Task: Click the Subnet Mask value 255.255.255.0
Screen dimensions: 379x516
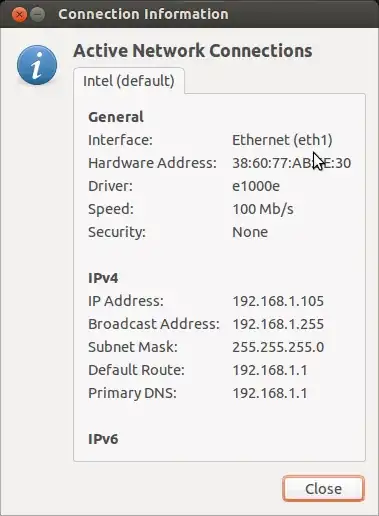Action: click(x=278, y=347)
